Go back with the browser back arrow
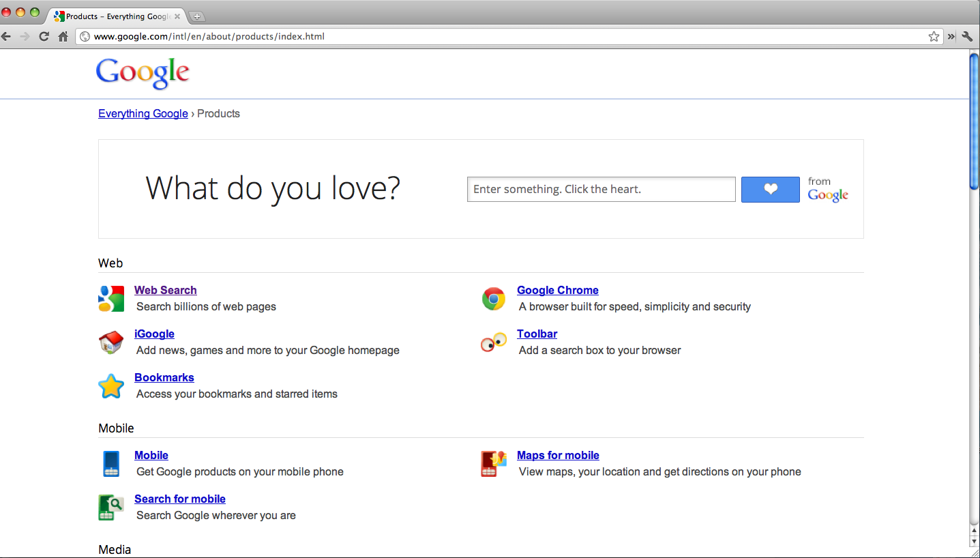This screenshot has width=980, height=558. (x=7, y=36)
